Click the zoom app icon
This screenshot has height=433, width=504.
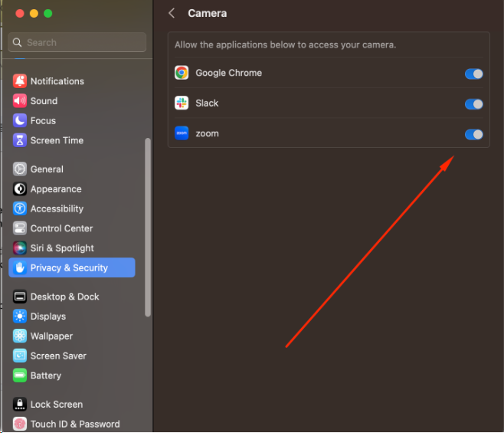pos(182,133)
